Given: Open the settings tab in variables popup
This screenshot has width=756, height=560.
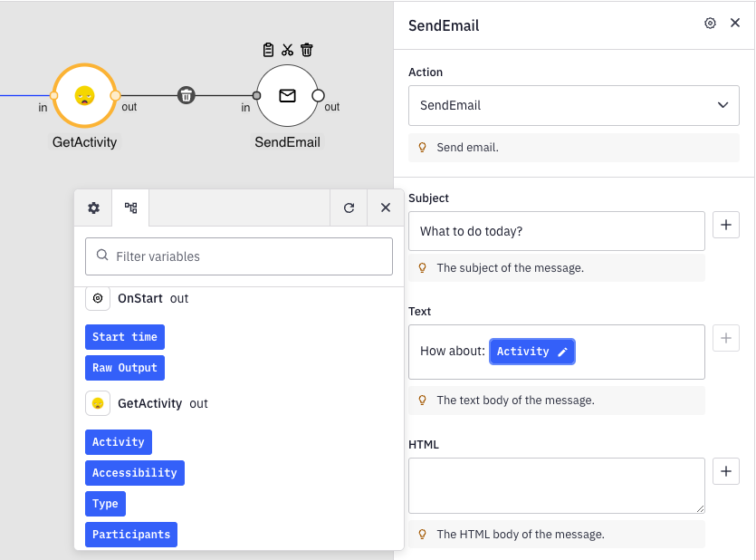Looking at the screenshot, I should [93, 208].
